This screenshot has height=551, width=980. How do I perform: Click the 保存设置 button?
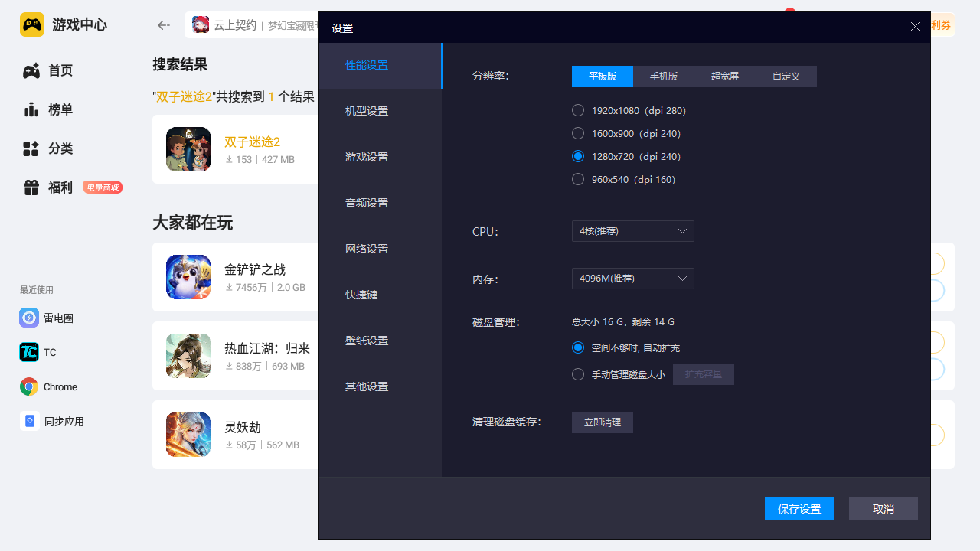coord(799,509)
